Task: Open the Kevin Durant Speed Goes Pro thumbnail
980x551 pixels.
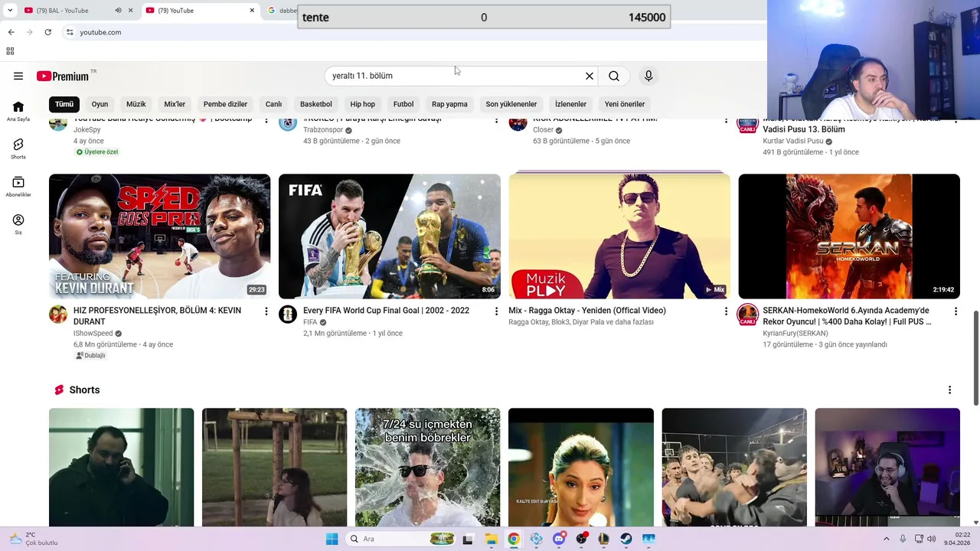Action: pos(159,236)
